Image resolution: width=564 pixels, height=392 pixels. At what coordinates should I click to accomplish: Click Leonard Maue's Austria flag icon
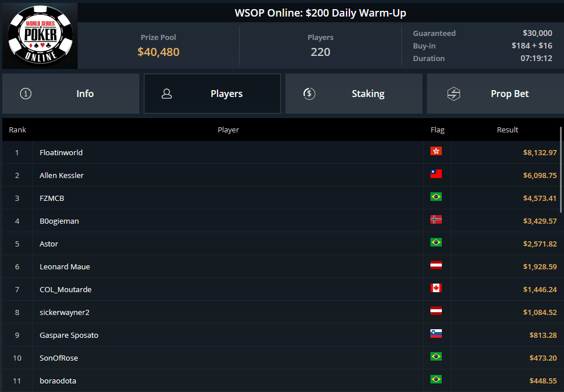coord(436,265)
